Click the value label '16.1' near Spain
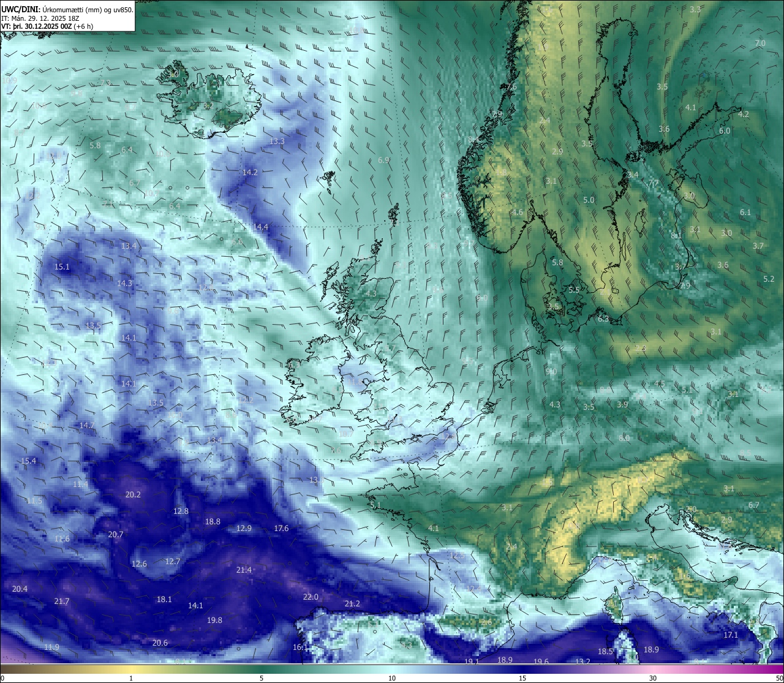 [x=300, y=647]
